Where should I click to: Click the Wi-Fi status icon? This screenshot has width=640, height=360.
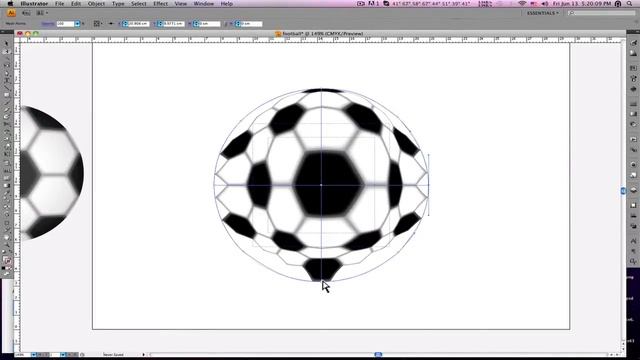point(522,4)
